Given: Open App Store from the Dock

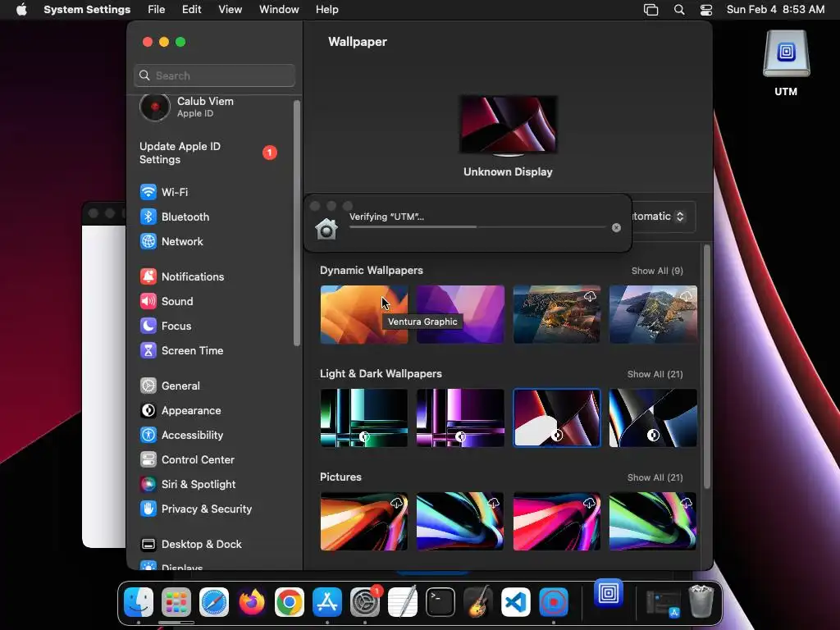Looking at the screenshot, I should point(327,602).
